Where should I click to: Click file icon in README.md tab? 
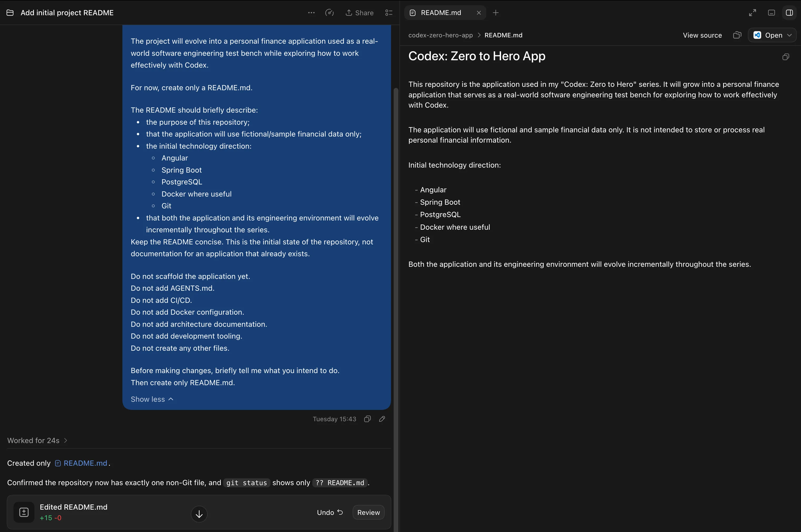pyautogui.click(x=413, y=13)
